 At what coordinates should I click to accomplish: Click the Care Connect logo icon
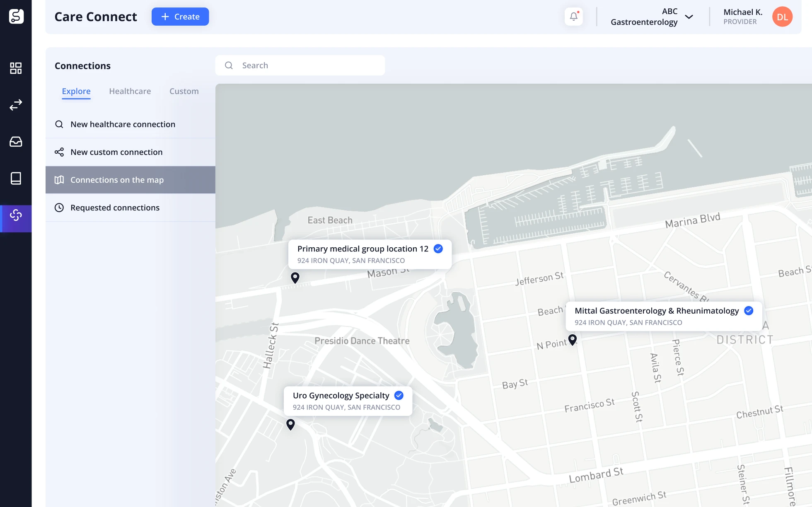(16, 17)
